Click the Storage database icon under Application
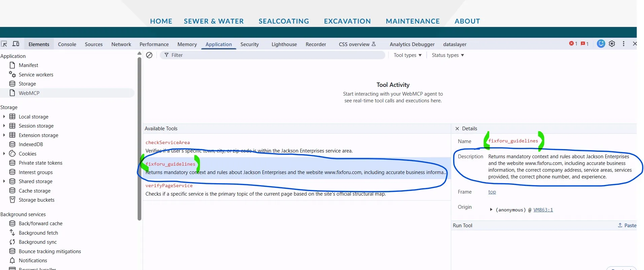 [x=12, y=83]
